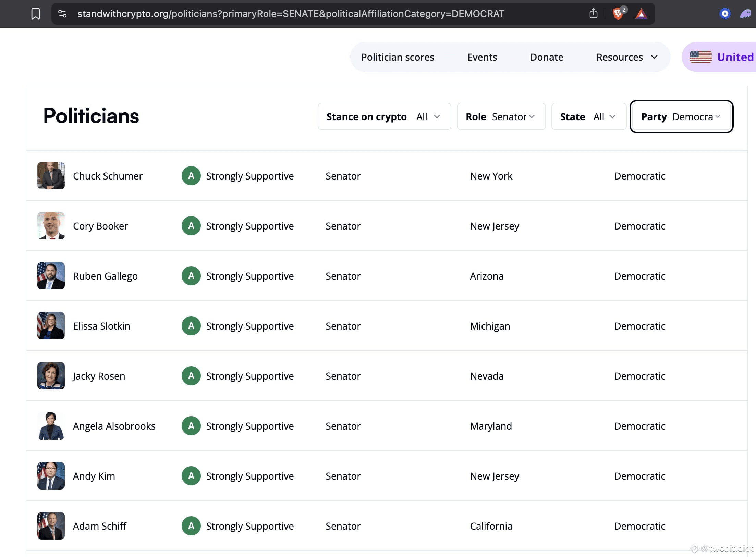Click "Democratic" in Angela Alsobrooks' row
The image size is (756, 557).
(x=640, y=426)
